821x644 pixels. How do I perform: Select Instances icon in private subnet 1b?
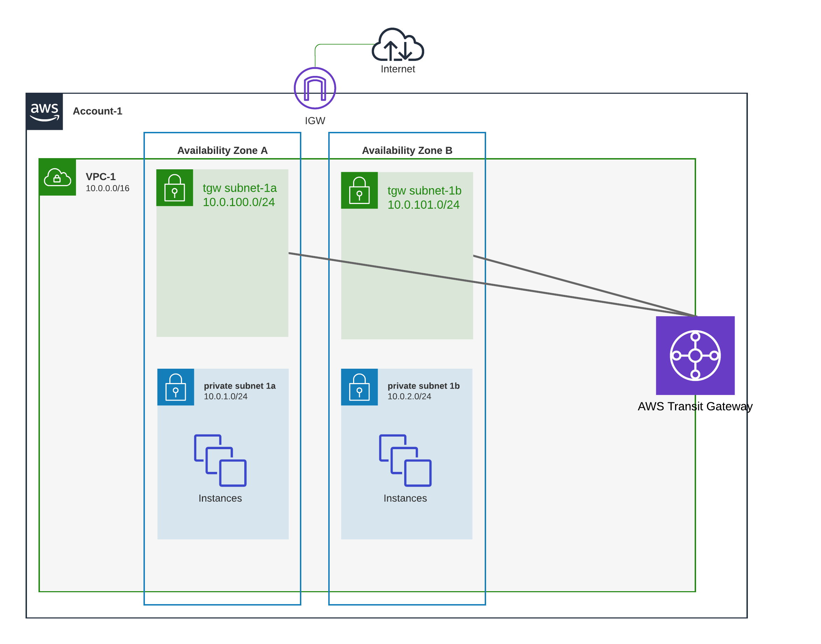[x=405, y=460]
